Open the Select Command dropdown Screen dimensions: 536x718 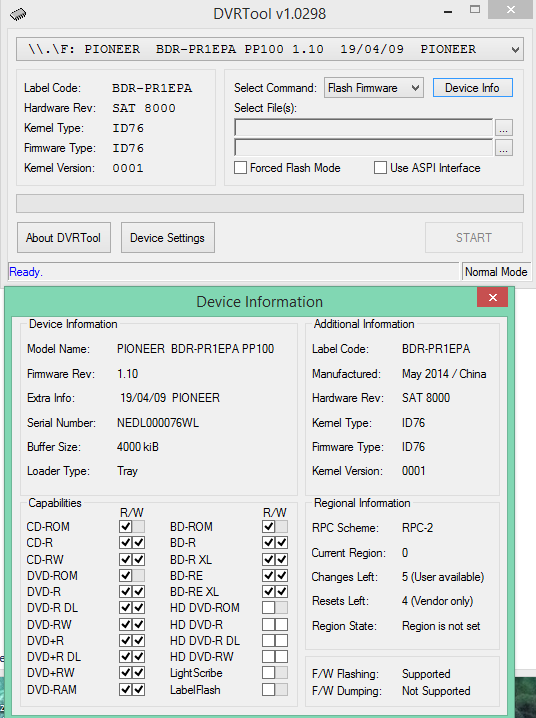tap(374, 88)
